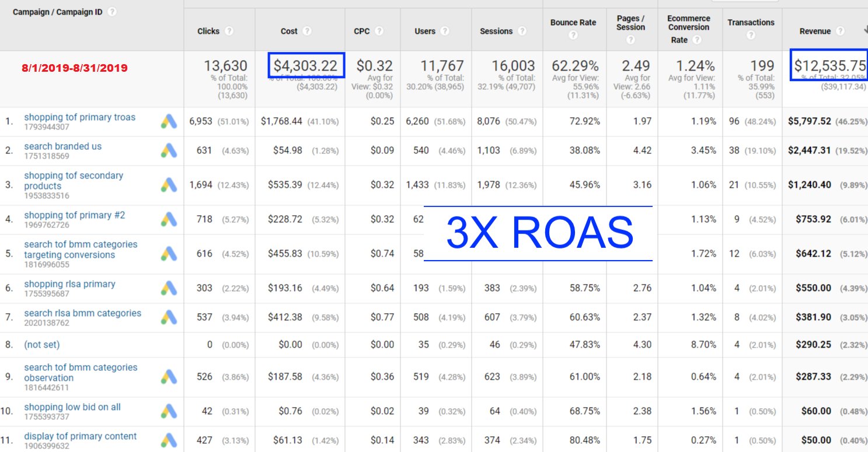The image size is (868, 452).
Task: Click the Revenue column help icon
Action: tap(840, 31)
